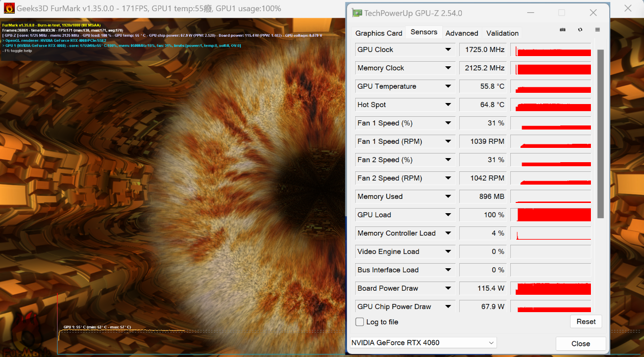The width and height of the screenshot is (644, 357).
Task: Minimize the GPU-Z window
Action: pyautogui.click(x=531, y=13)
